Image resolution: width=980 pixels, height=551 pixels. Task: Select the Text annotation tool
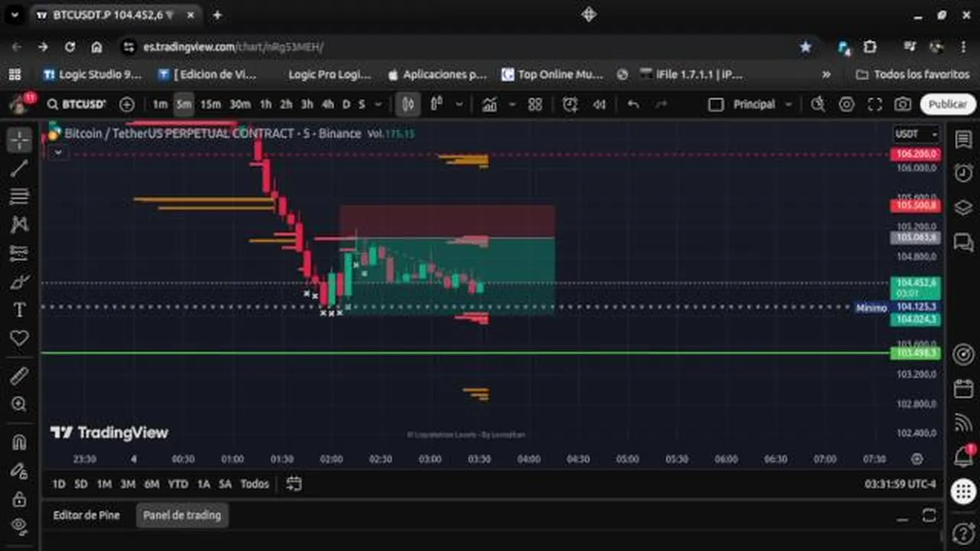pyautogui.click(x=19, y=310)
